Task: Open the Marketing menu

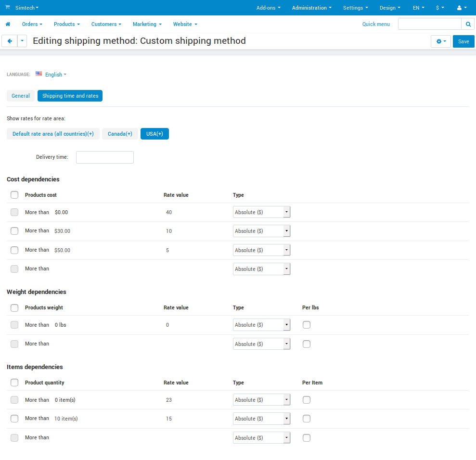Action: coord(147,24)
